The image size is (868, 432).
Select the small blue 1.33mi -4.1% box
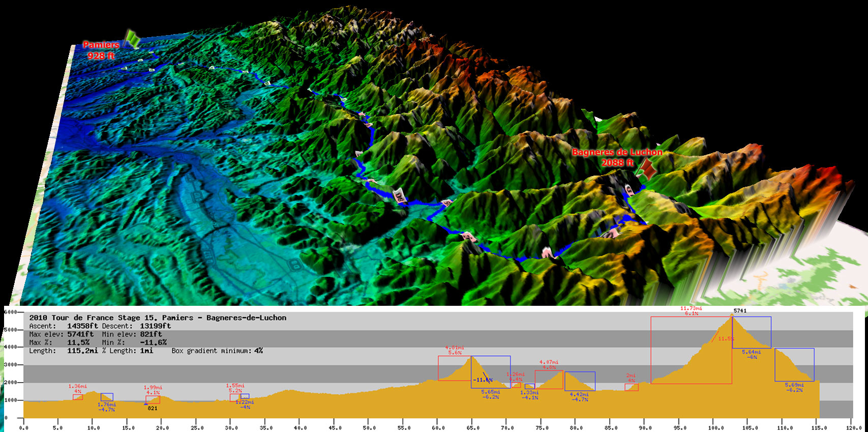(x=529, y=386)
